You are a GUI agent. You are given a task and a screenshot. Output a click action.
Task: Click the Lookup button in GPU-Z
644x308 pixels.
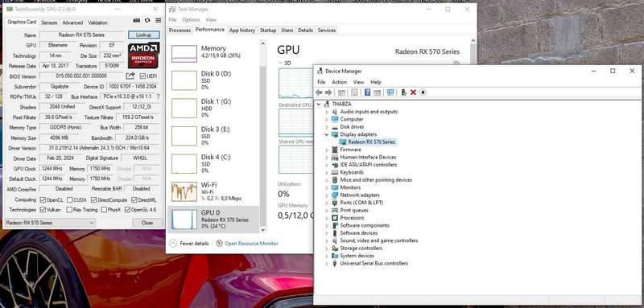coord(144,35)
